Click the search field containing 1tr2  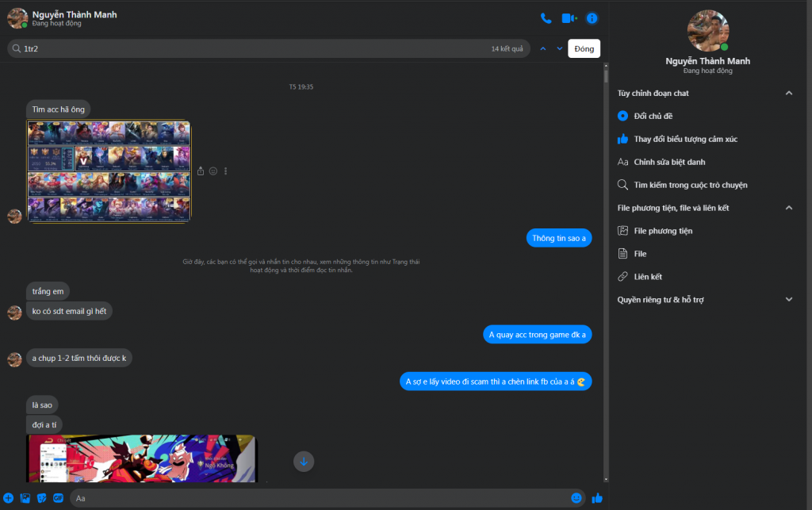click(254, 48)
